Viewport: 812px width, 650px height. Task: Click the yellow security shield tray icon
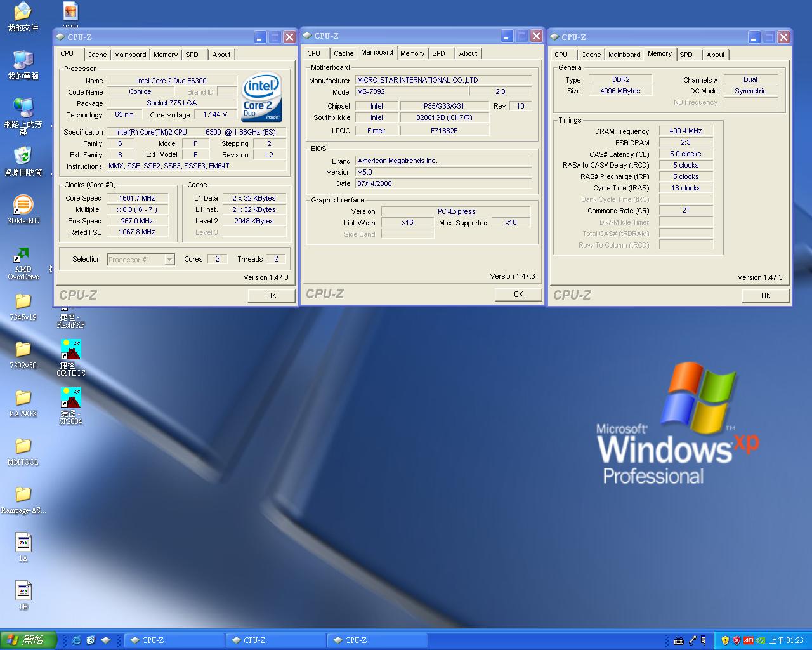[x=726, y=640]
